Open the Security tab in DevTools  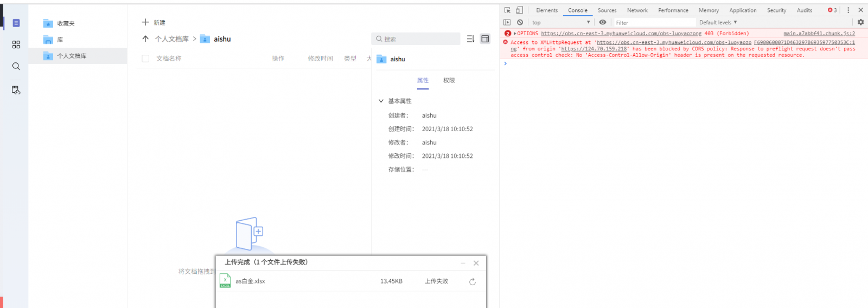tap(776, 10)
